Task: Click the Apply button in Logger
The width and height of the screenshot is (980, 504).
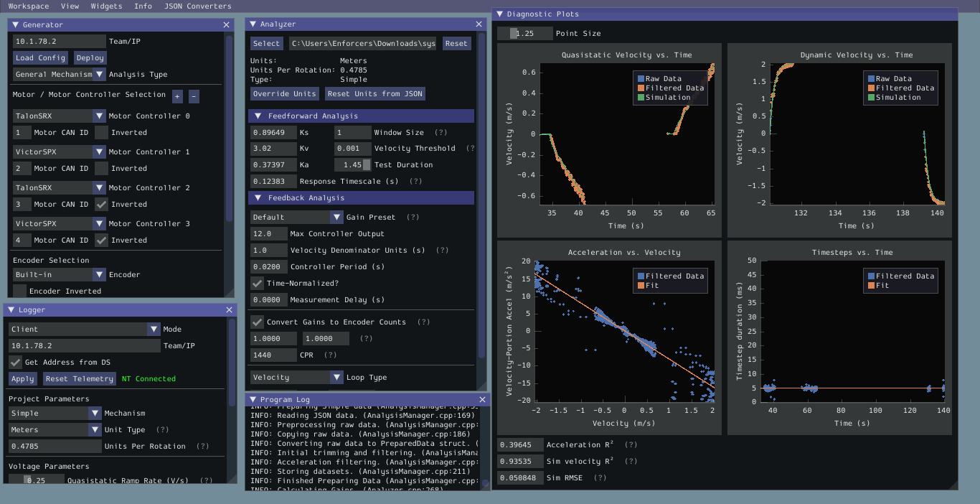Action: 23,378
